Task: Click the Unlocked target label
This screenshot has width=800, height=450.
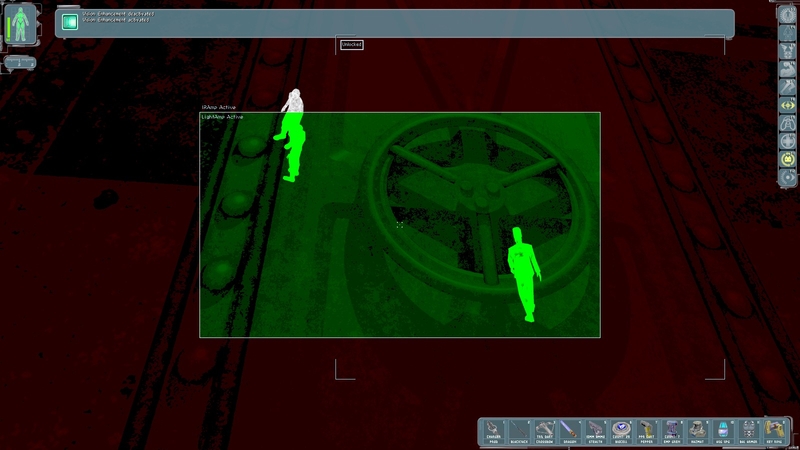Action: point(352,45)
